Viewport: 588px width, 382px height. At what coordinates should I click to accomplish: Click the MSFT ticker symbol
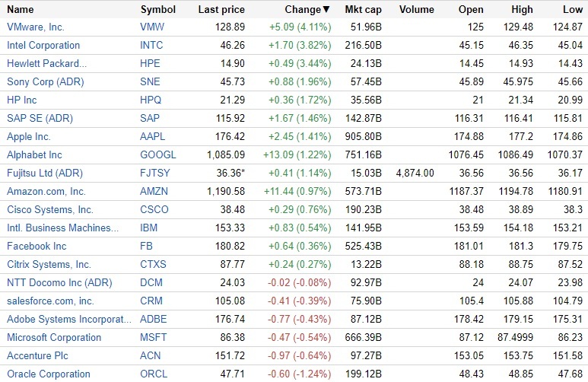coord(154,337)
